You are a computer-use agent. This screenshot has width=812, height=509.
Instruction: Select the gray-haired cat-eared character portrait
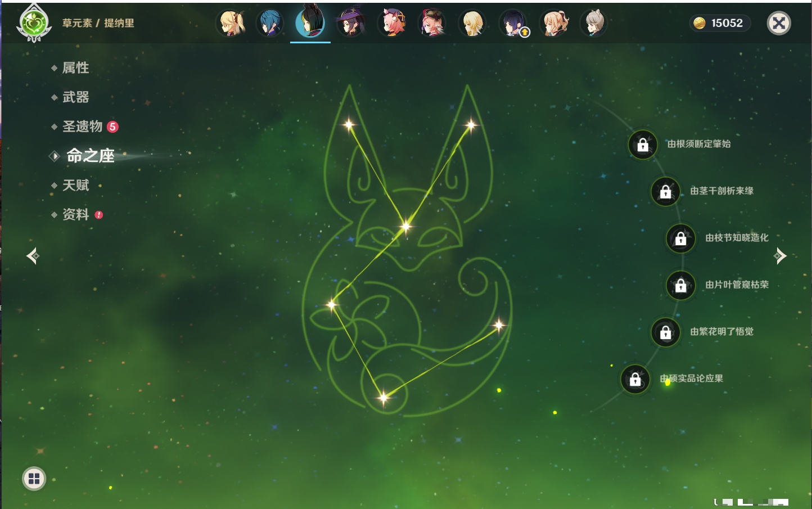coord(594,23)
